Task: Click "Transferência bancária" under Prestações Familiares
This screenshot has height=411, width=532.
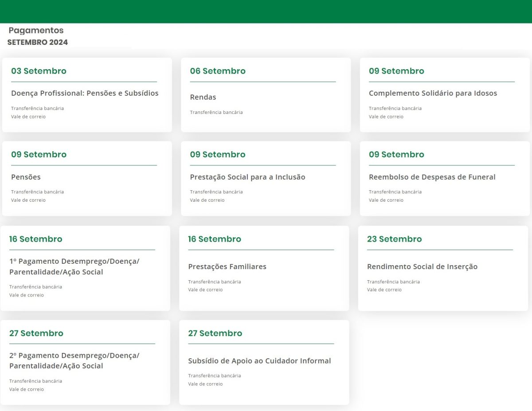Action: click(x=215, y=282)
